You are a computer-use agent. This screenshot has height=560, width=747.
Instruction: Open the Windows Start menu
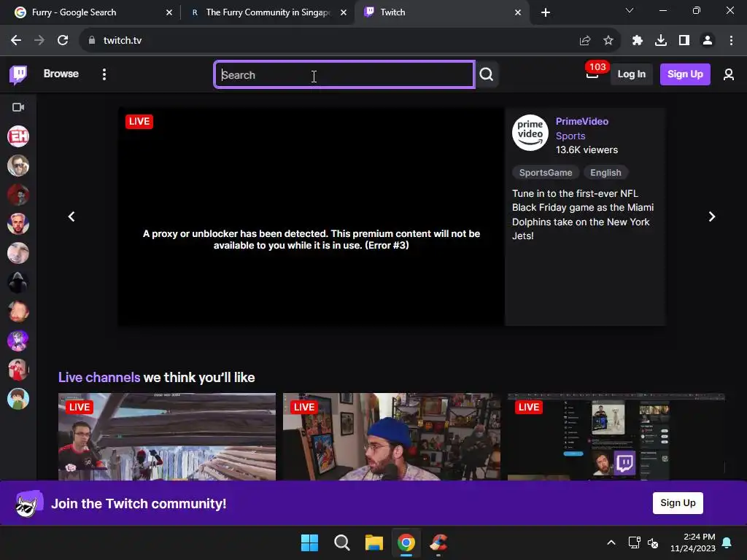tap(309, 542)
